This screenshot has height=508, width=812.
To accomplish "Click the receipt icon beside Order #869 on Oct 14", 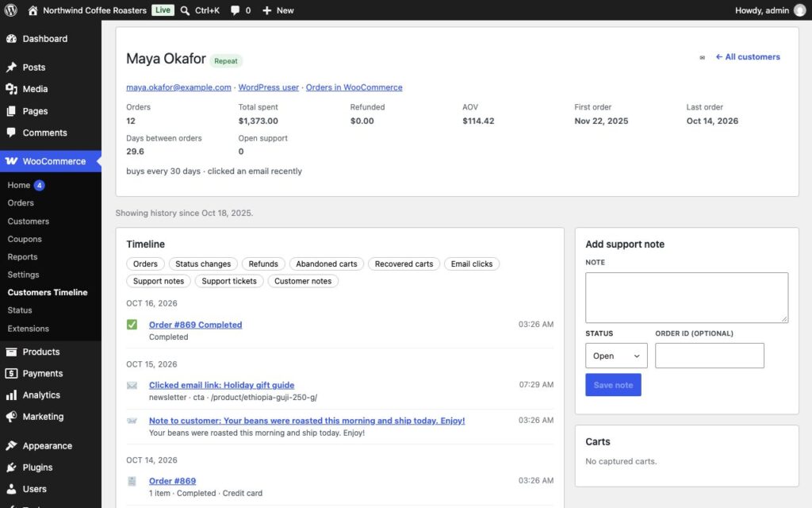I will tap(132, 481).
